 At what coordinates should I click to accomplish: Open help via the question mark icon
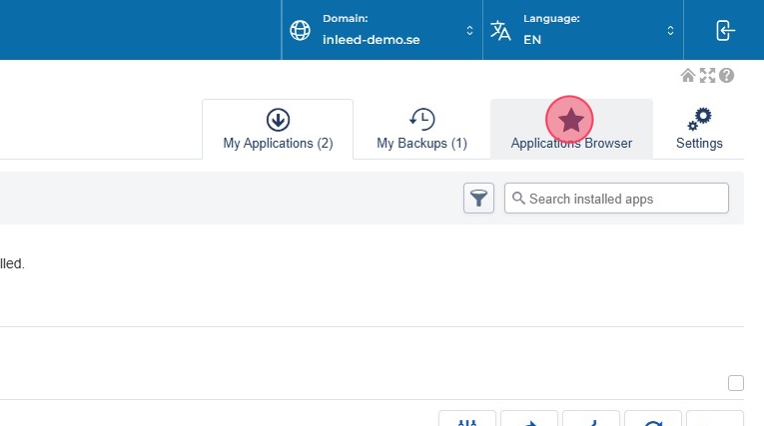[726, 76]
